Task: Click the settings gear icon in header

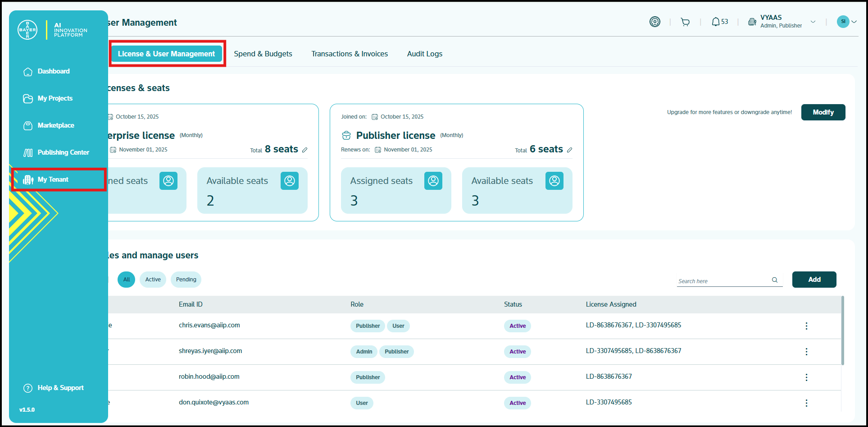Action: (654, 22)
